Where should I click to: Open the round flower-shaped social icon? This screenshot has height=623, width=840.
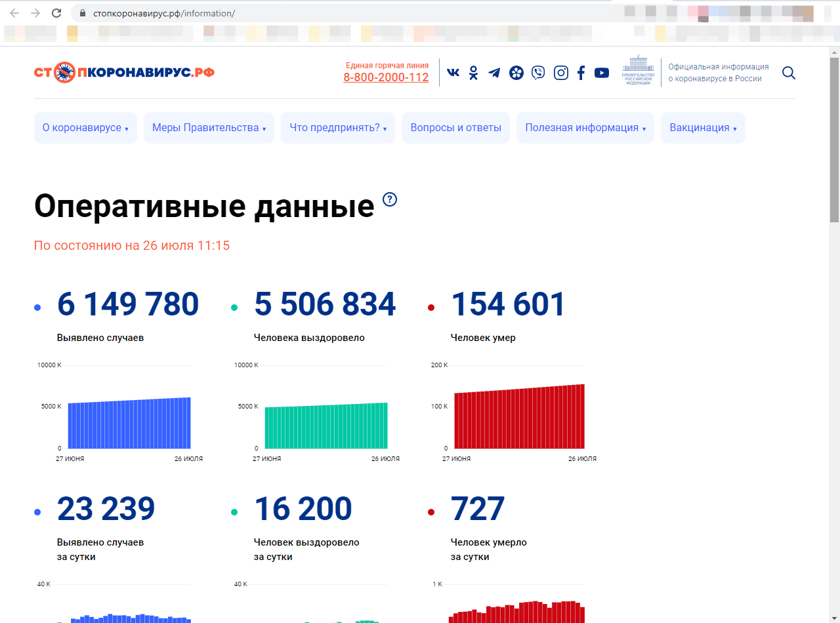516,73
